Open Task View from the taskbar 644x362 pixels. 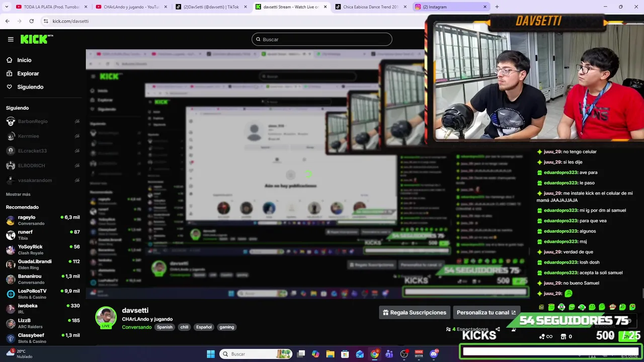tap(301, 354)
